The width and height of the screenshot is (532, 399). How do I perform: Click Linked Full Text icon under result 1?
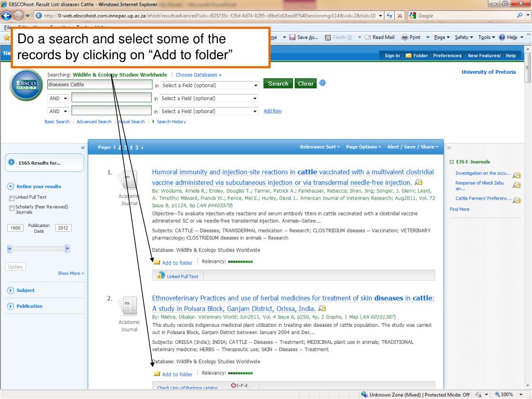pos(161,275)
